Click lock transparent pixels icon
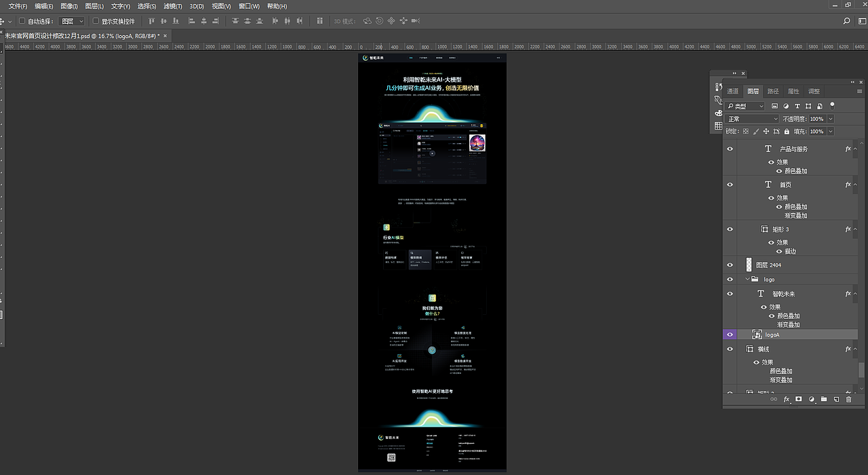Screen dimensions: 868x475 click(746, 132)
